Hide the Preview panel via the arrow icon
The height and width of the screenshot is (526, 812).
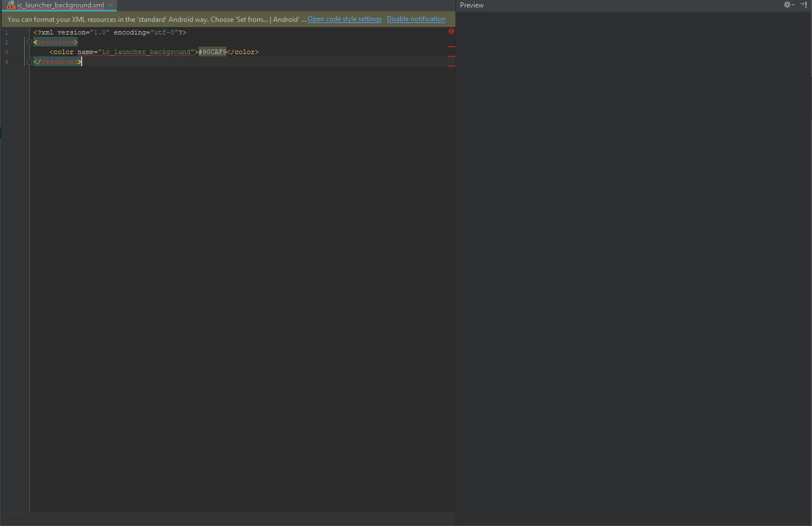[803, 5]
